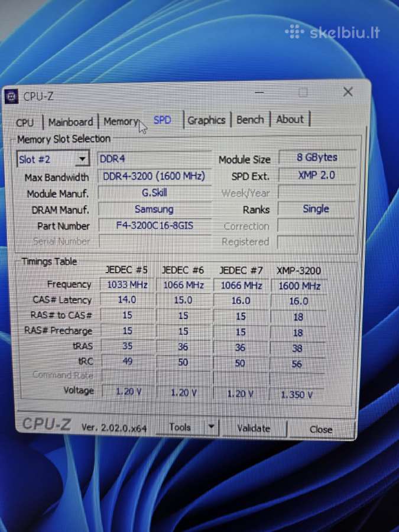Expand the Slot #2 dropdown arrow
This screenshot has width=399, height=532.
tap(82, 159)
